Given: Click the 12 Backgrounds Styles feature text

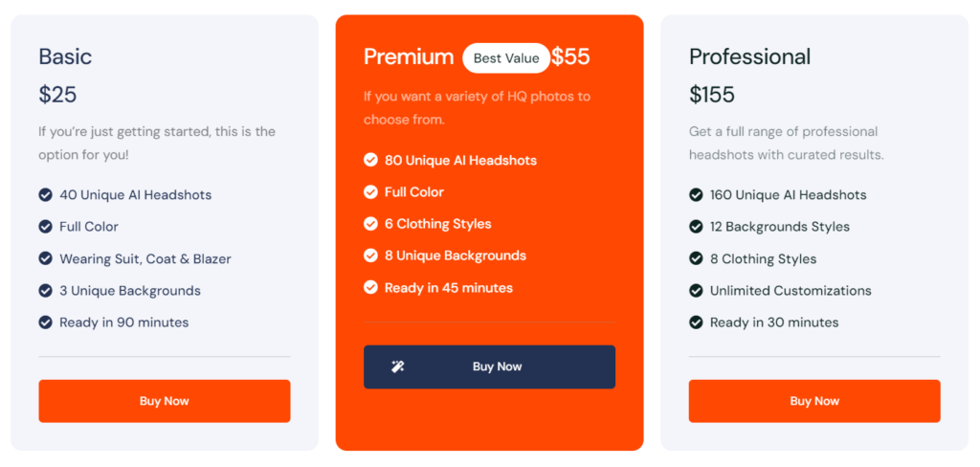Looking at the screenshot, I should [x=779, y=227].
